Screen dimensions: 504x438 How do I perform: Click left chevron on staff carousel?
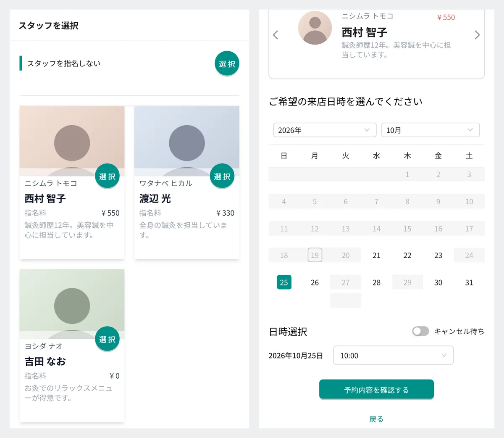point(276,35)
